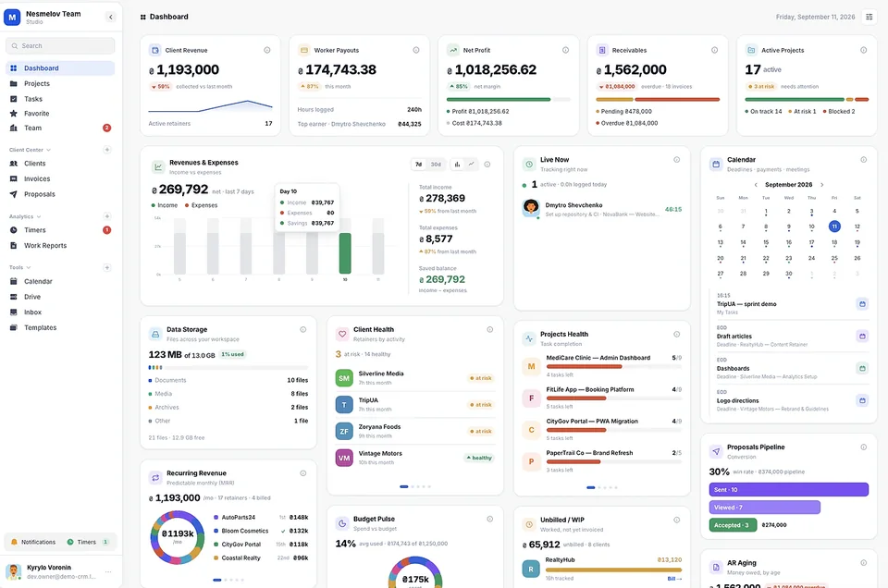The image size is (888, 588).
Task: Click the info icon on Proposals Pipeline card
Action: [x=864, y=447]
